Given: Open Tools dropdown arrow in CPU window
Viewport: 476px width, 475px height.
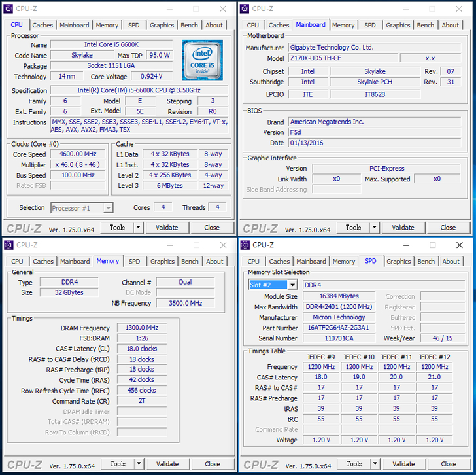Looking at the screenshot, I should click(x=139, y=227).
